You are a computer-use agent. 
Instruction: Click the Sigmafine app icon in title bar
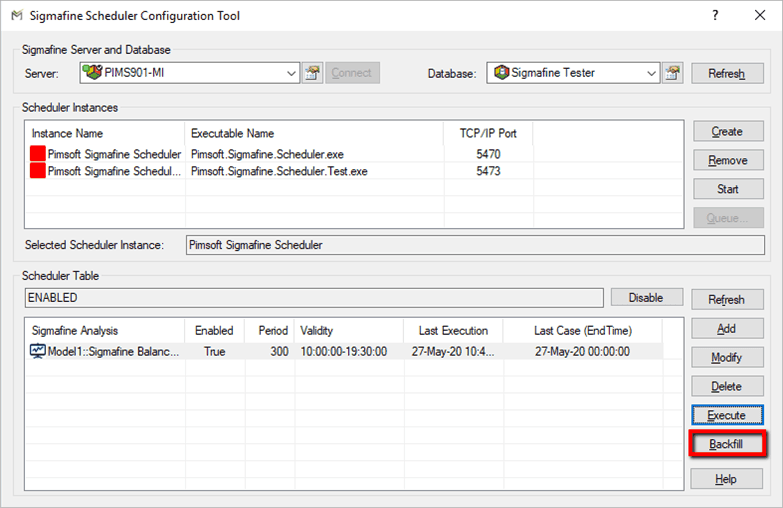(16, 15)
